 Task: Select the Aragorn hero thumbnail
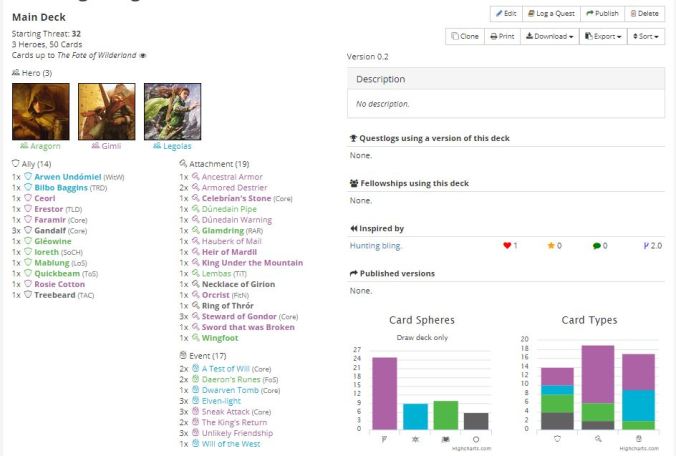(40, 111)
